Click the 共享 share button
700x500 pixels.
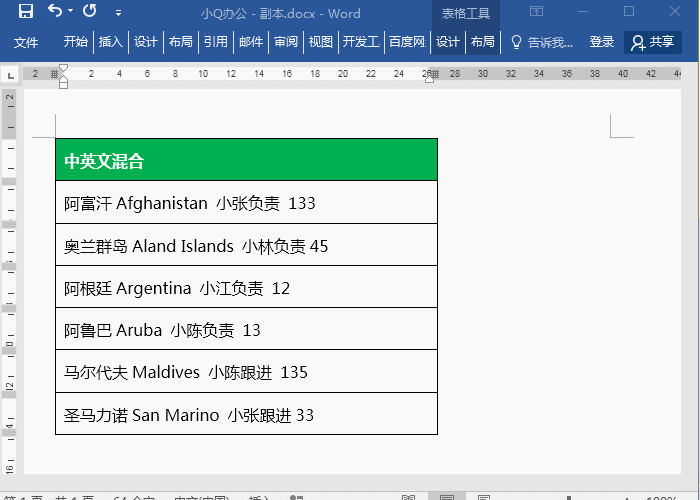tap(653, 42)
